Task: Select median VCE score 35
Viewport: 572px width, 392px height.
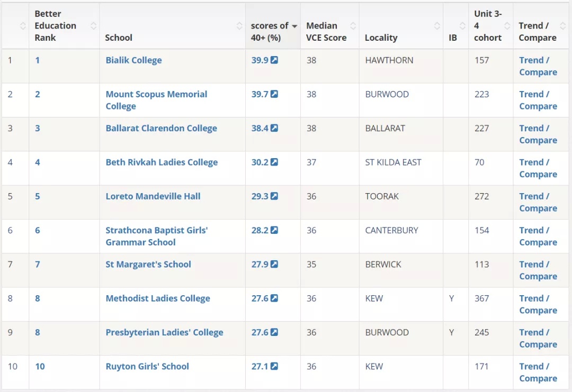Action: tap(311, 264)
